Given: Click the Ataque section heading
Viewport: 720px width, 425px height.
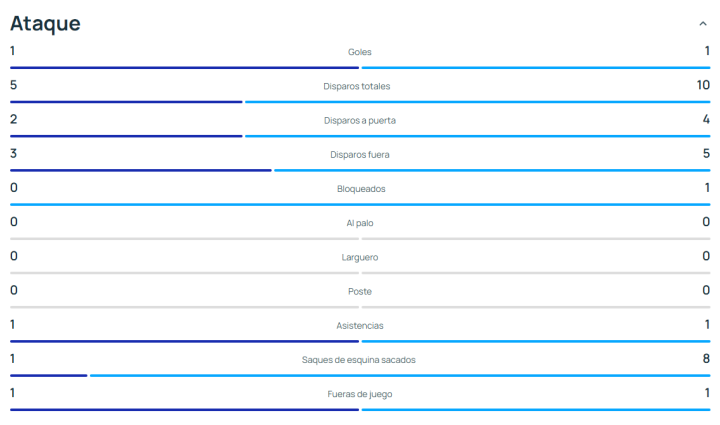Looking at the screenshot, I should (45, 23).
